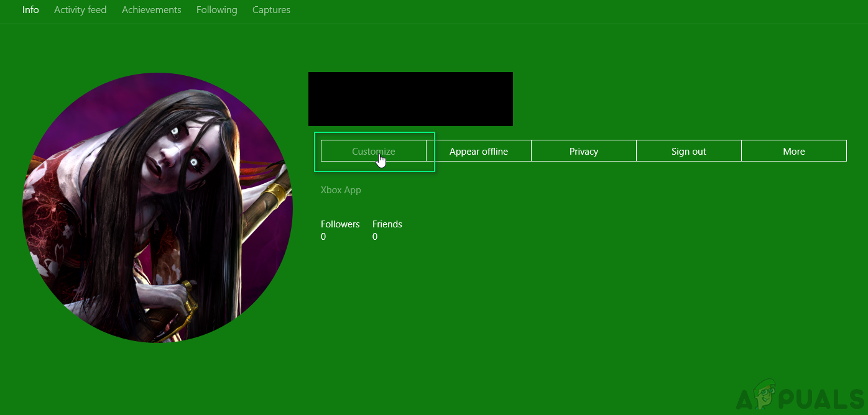
Task: Open Privacy settings
Action: pos(584,151)
